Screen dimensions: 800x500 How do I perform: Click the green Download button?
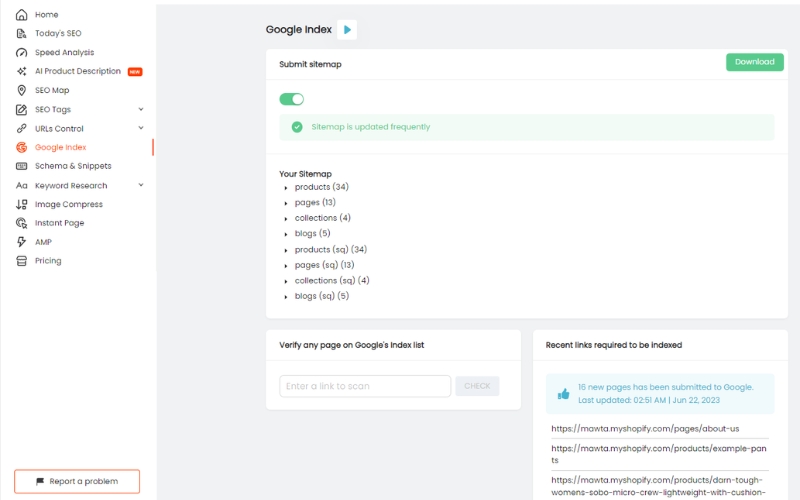tap(755, 62)
